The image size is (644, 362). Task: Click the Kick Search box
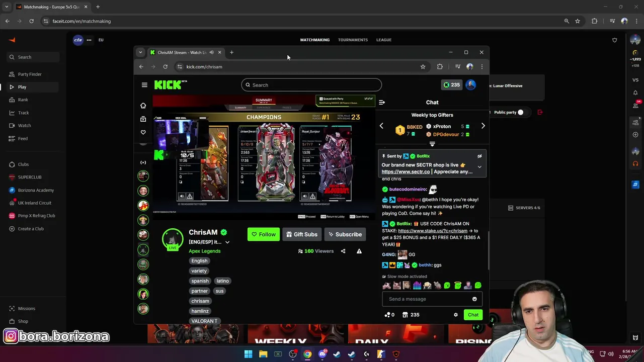click(311, 85)
